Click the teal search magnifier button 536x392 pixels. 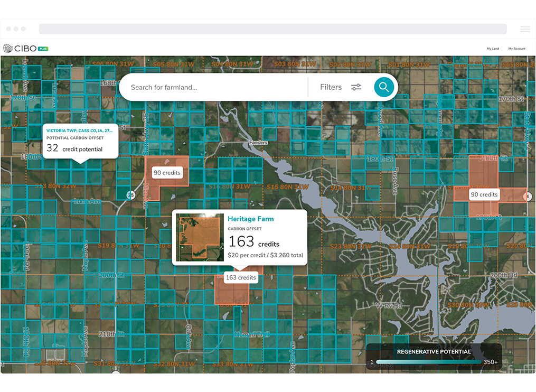383,87
